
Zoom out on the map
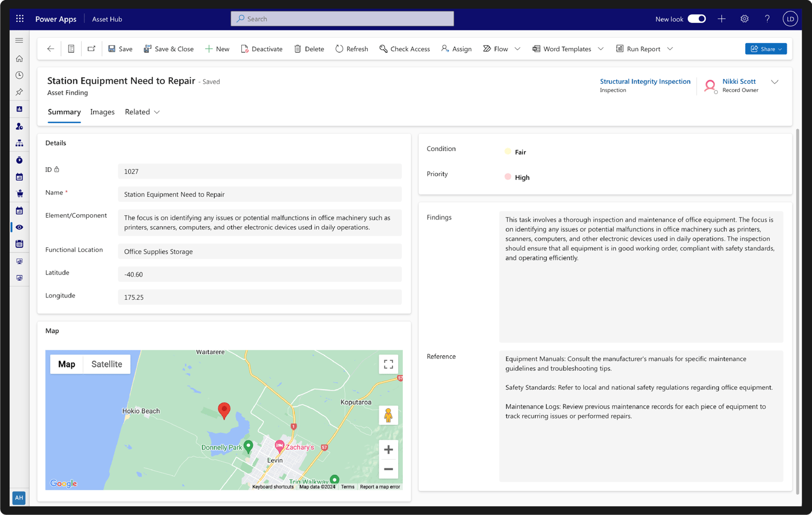[388, 469]
